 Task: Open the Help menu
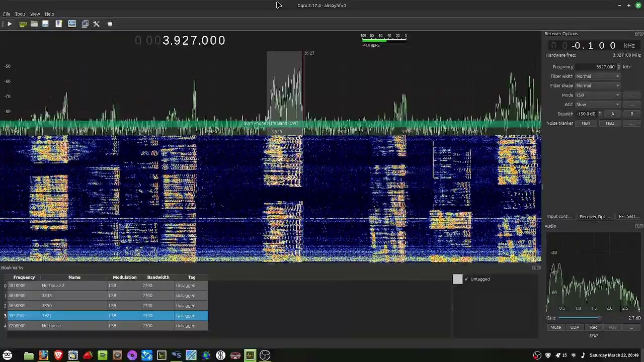click(x=49, y=14)
